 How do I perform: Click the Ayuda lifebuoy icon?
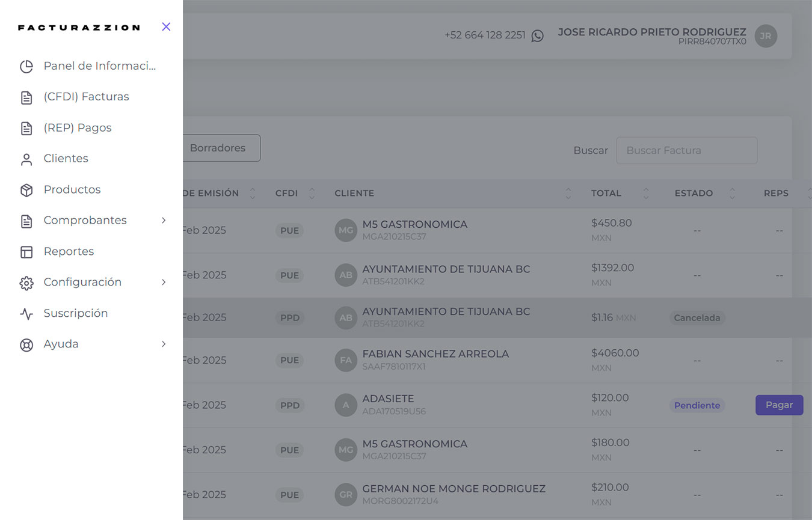point(26,345)
